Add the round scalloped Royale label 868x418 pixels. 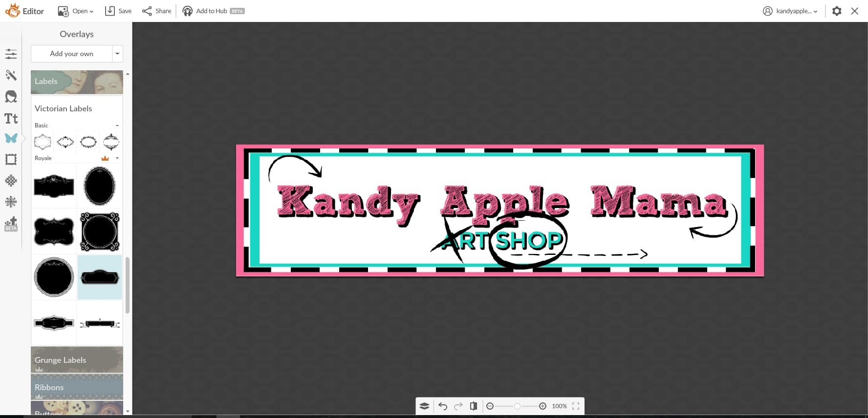54,277
